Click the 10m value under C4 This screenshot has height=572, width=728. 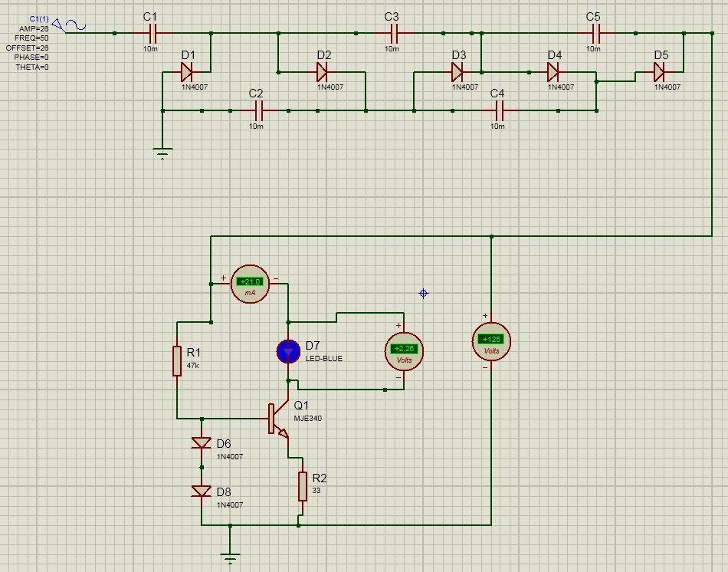pos(497,126)
